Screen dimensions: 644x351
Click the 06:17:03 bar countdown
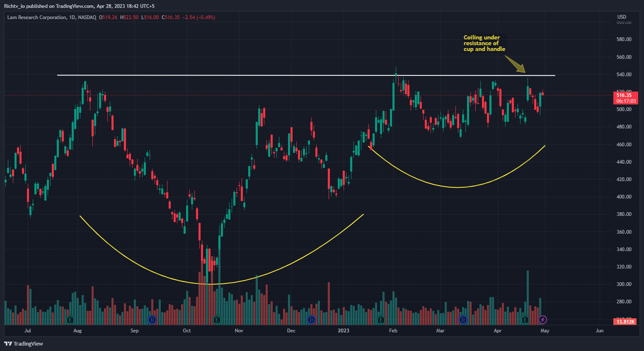click(x=625, y=101)
